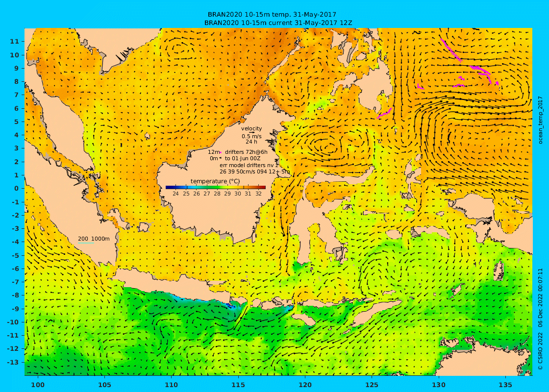
Task: Click the '32' tick on temperature color bar
Action: [258, 194]
